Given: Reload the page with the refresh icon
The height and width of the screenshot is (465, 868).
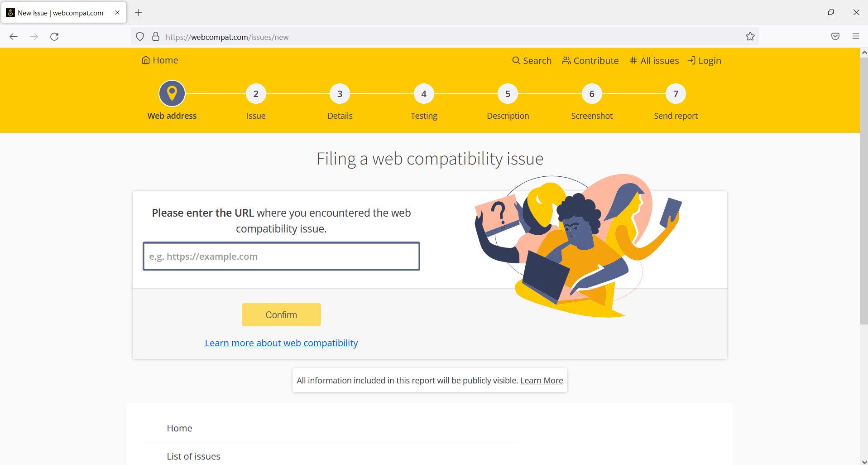Looking at the screenshot, I should pyautogui.click(x=54, y=37).
